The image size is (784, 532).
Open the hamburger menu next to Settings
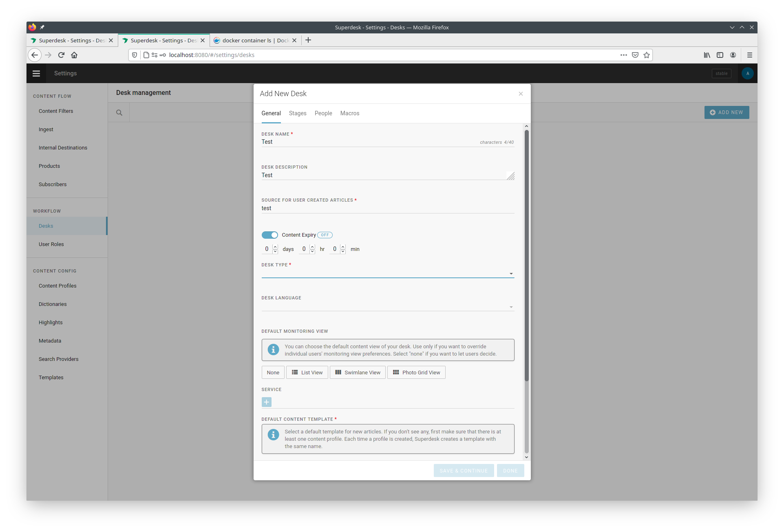[36, 73]
